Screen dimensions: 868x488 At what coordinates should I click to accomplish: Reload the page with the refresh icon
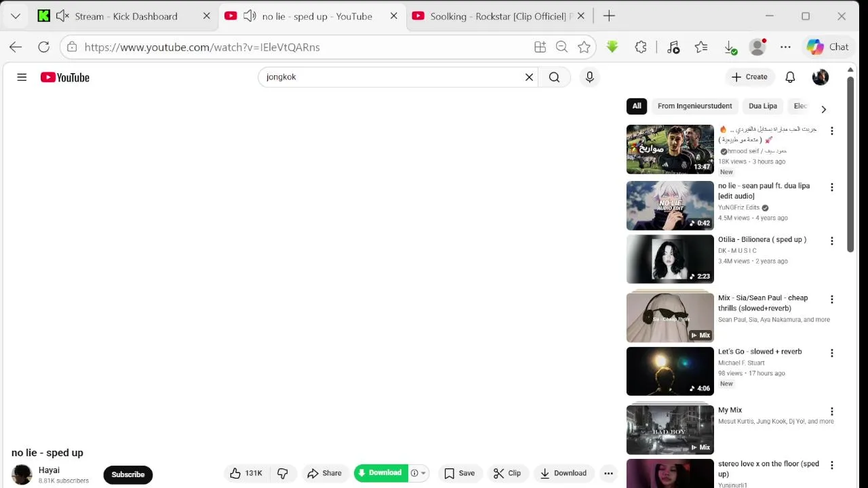(x=43, y=47)
